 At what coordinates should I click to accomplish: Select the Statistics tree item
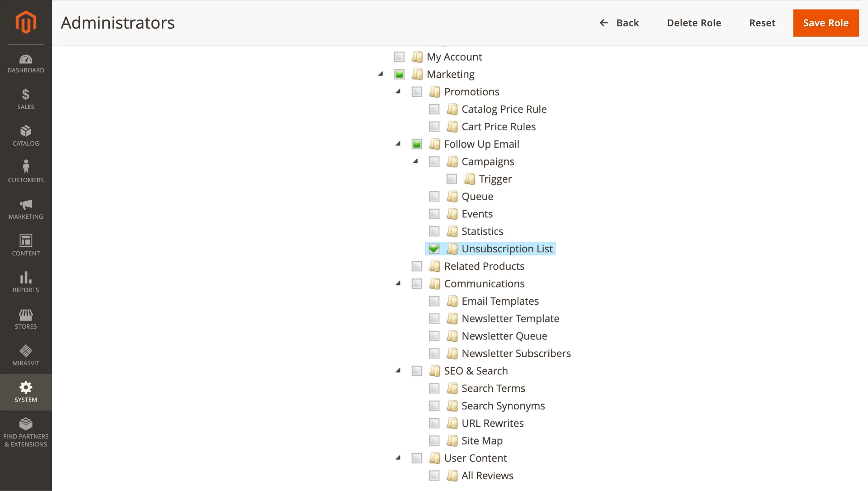pyautogui.click(x=482, y=231)
